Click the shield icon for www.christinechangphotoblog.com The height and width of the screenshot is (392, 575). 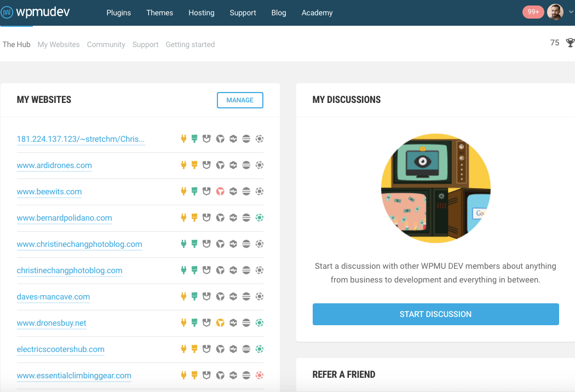[x=207, y=244]
